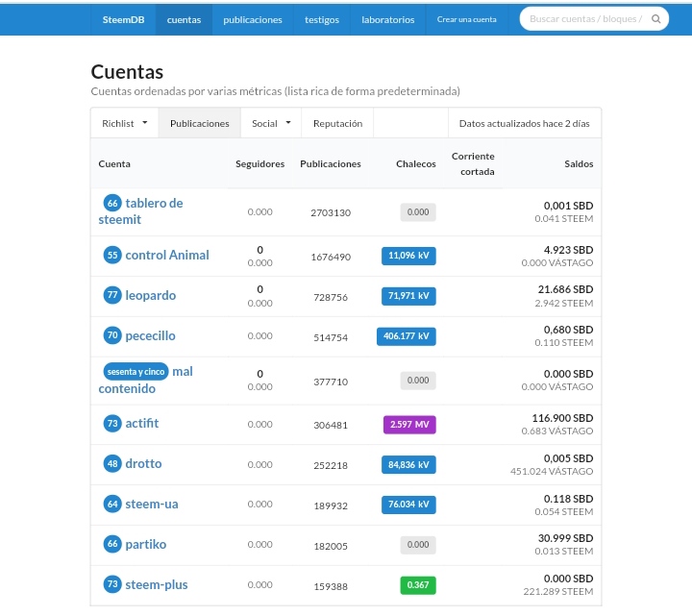Click balance 116.900 SBD
The height and width of the screenshot is (616, 692).
pyautogui.click(x=562, y=418)
